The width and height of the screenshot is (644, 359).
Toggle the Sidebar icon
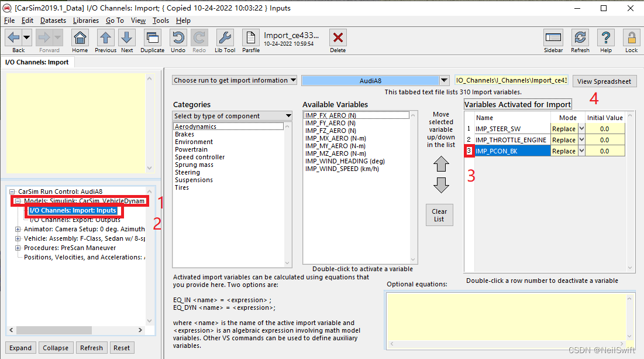553,38
